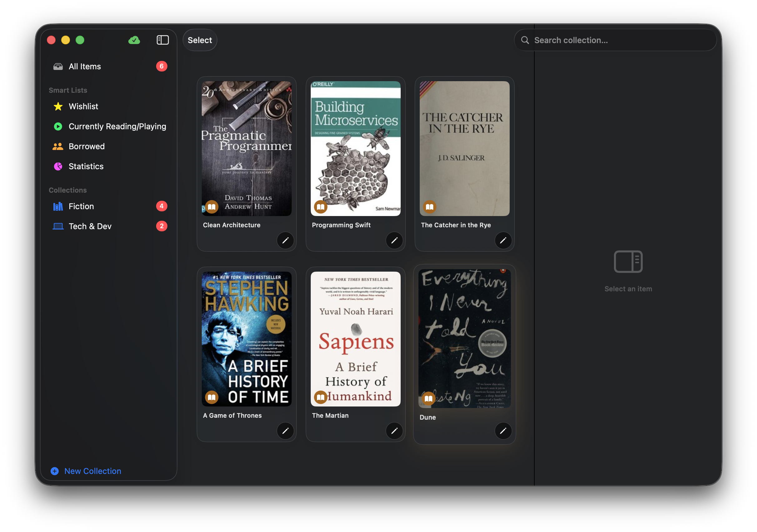757x532 pixels.
Task: Click the book badge on the Dune cover
Action: point(428,399)
